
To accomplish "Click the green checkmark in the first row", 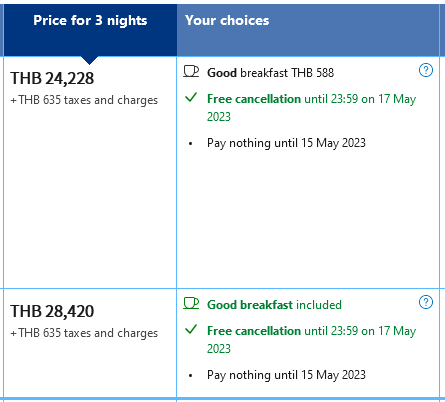I will pyautogui.click(x=191, y=98).
